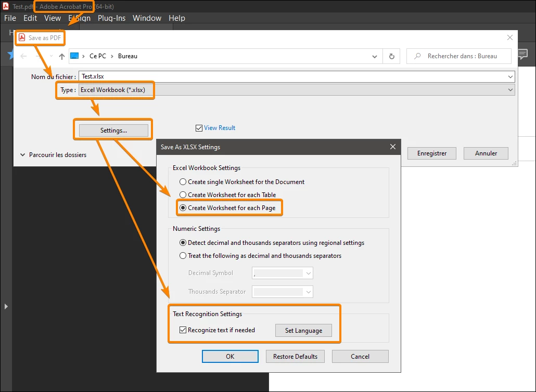The height and width of the screenshot is (392, 536).
Task: Close the Save As XLSX Settings dialog
Action: coord(393,147)
